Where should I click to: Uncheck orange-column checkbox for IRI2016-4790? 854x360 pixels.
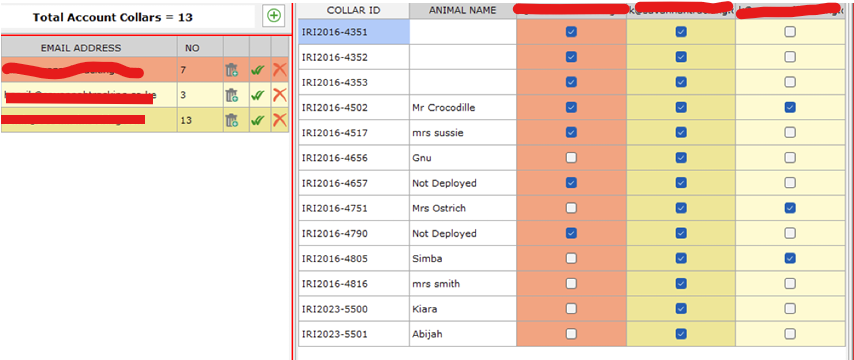(571, 233)
